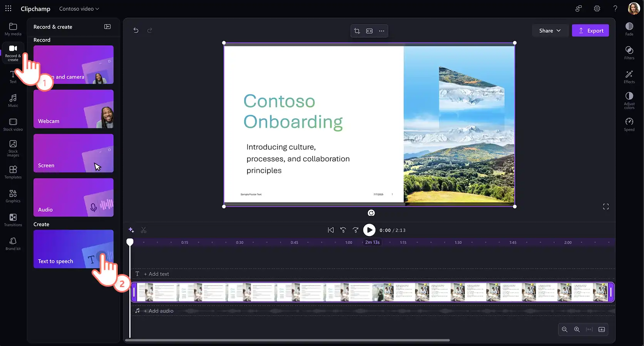Click the 0:30 mark on timeline ruler
Image resolution: width=644 pixels, height=346 pixels.
pos(239,242)
